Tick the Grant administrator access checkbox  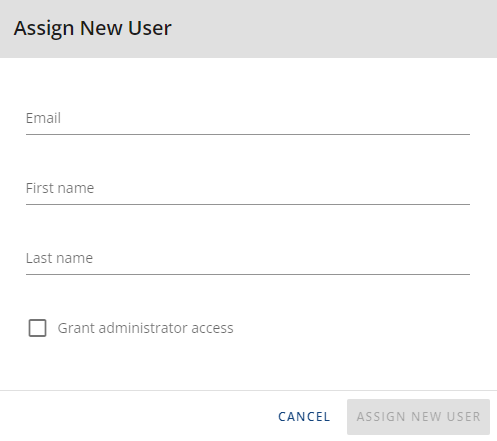click(x=37, y=328)
